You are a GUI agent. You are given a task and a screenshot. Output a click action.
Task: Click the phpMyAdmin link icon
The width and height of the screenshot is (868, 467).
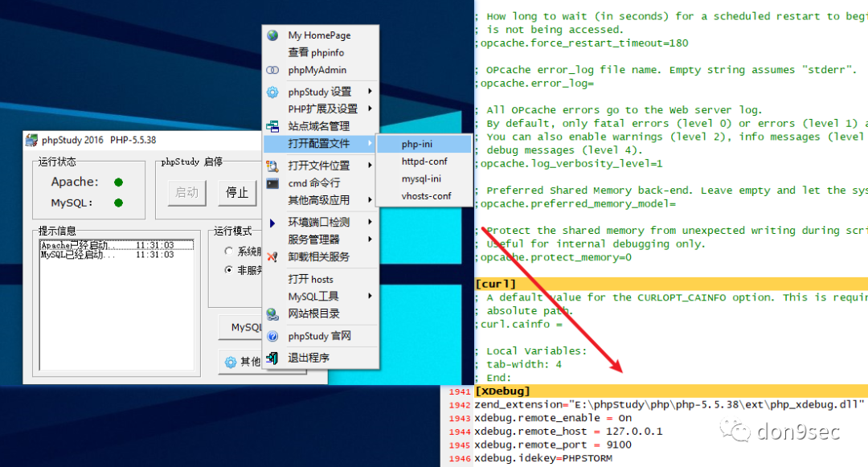(272, 70)
